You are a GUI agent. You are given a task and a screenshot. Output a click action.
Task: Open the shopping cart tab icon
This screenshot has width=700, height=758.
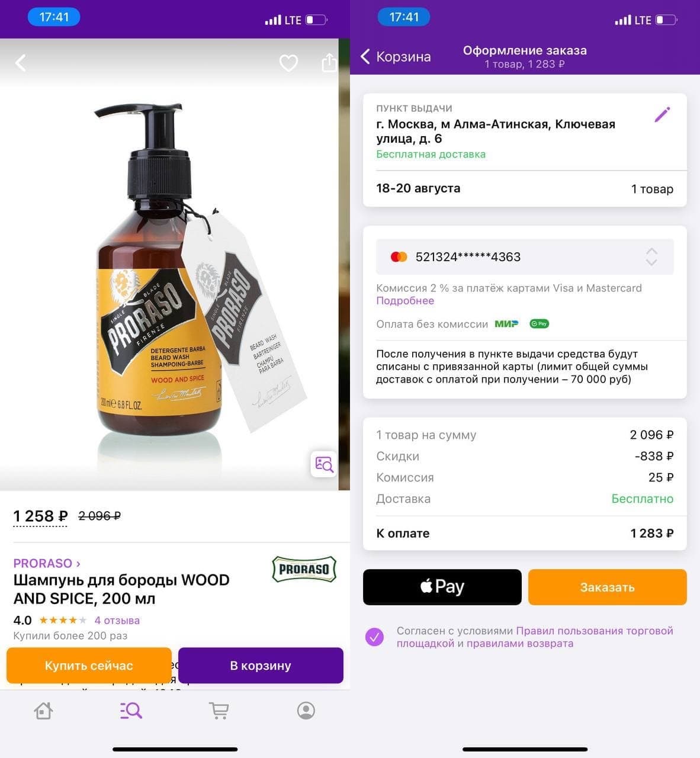219,711
